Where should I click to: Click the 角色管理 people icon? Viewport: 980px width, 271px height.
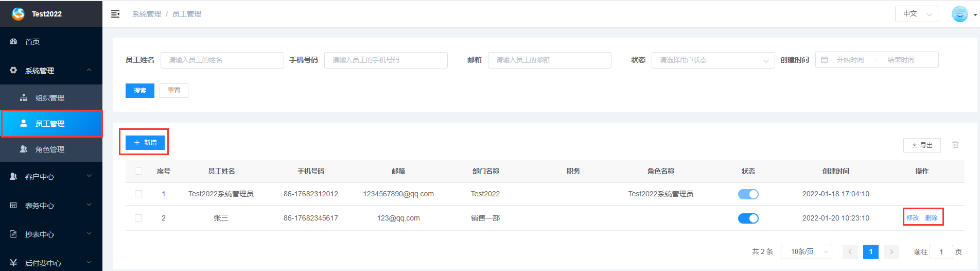coord(24,149)
